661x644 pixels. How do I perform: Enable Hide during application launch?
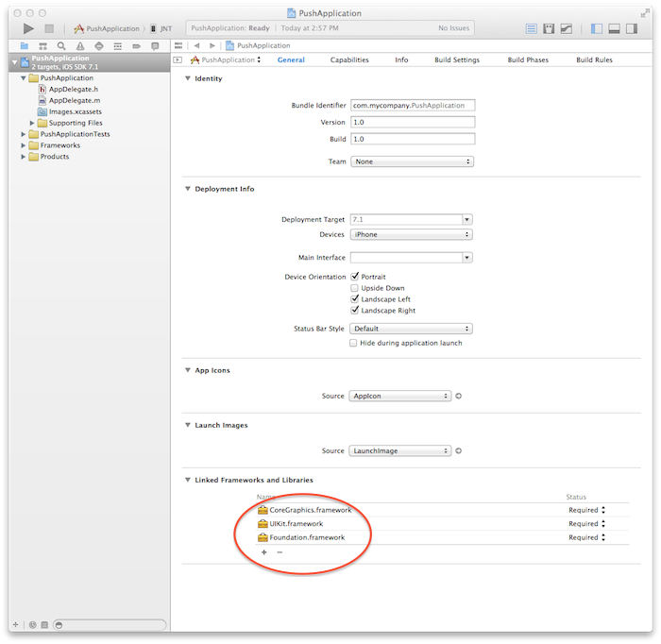pos(353,343)
